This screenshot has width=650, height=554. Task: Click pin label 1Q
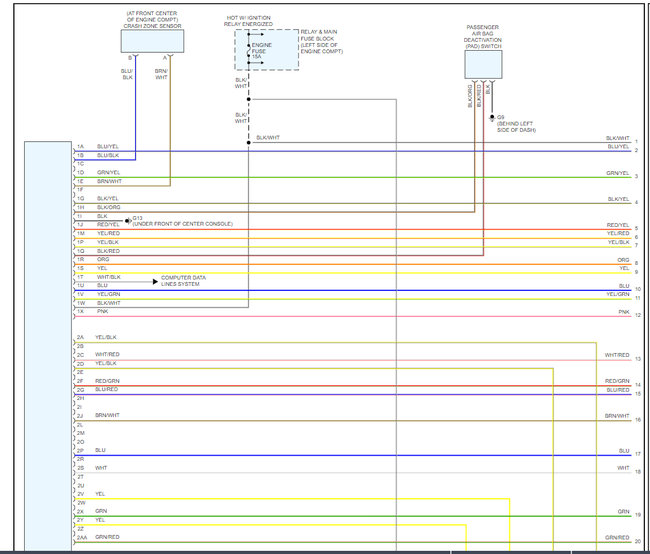80,251
